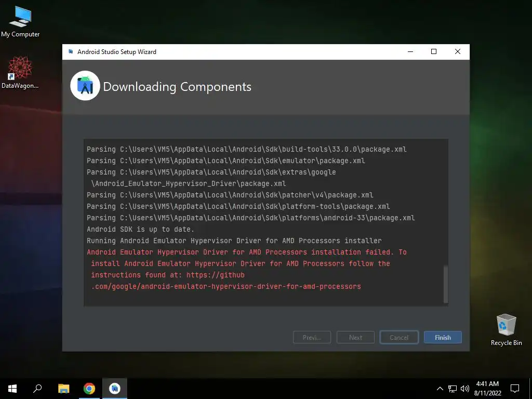Open the Windows Start menu
This screenshot has width=532, height=399.
pos(12,389)
